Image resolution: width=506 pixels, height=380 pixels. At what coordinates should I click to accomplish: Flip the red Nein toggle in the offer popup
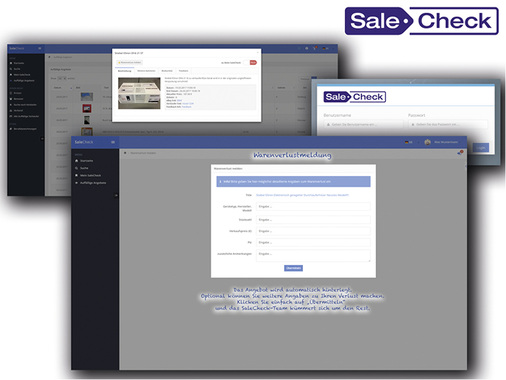[253, 62]
